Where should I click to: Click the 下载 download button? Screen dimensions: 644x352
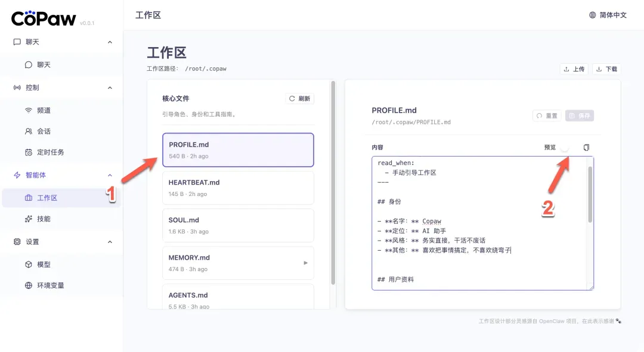tap(606, 69)
